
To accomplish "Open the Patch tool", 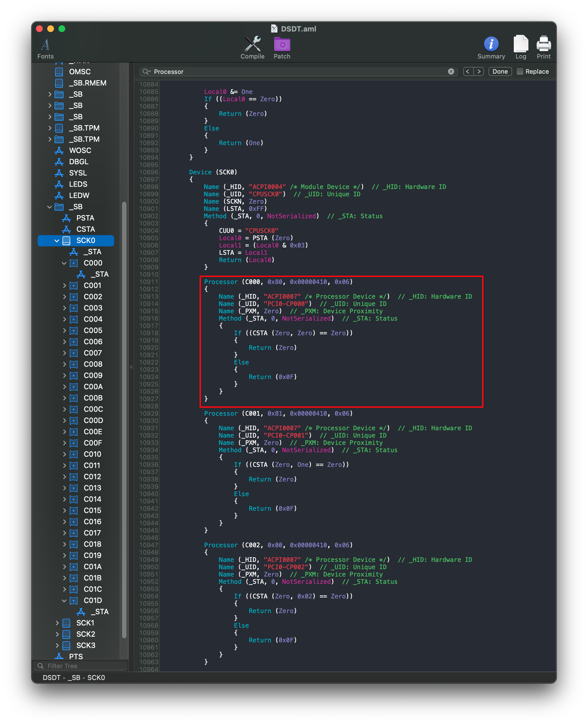I will point(282,44).
